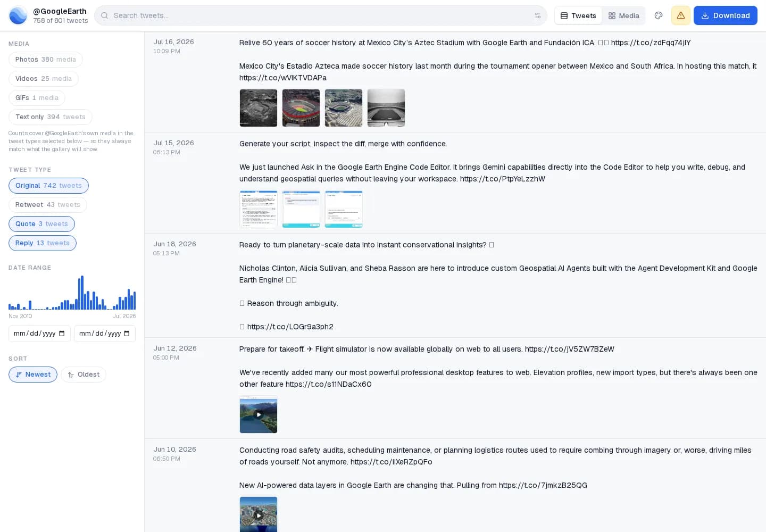The image size is (766, 532).
Task: Toggle the Text only 394 tweets filter
Action: [51, 117]
